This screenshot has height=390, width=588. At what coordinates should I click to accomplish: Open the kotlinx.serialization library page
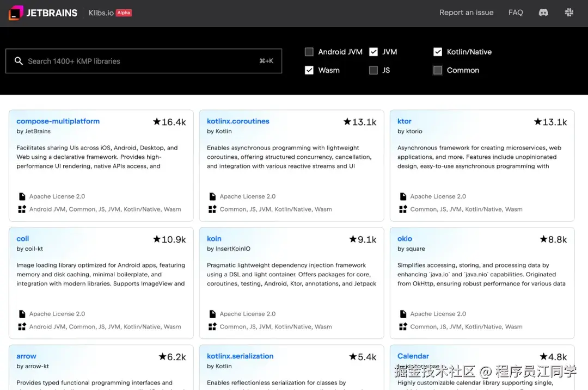pos(240,356)
